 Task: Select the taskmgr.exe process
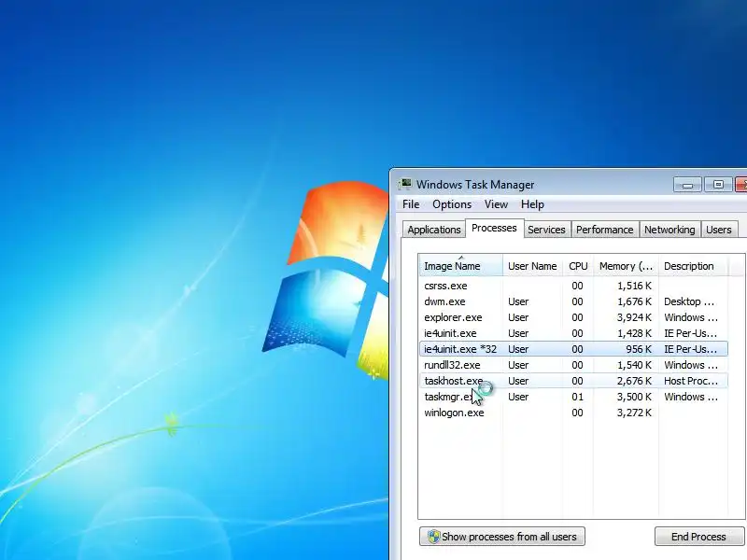[573, 397]
